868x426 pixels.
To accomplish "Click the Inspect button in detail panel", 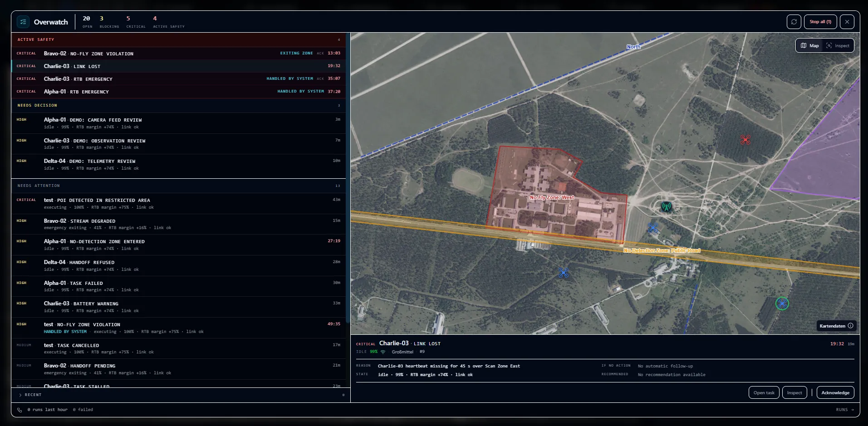I will click(x=794, y=392).
